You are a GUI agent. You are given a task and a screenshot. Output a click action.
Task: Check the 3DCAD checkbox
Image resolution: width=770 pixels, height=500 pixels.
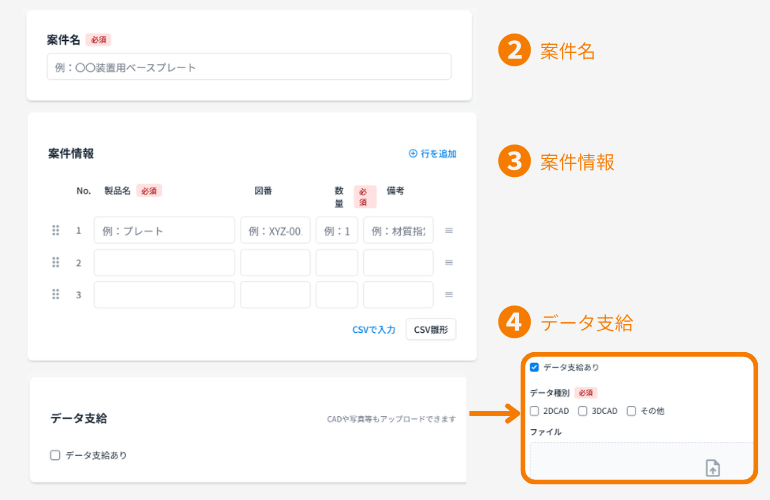[x=582, y=411]
